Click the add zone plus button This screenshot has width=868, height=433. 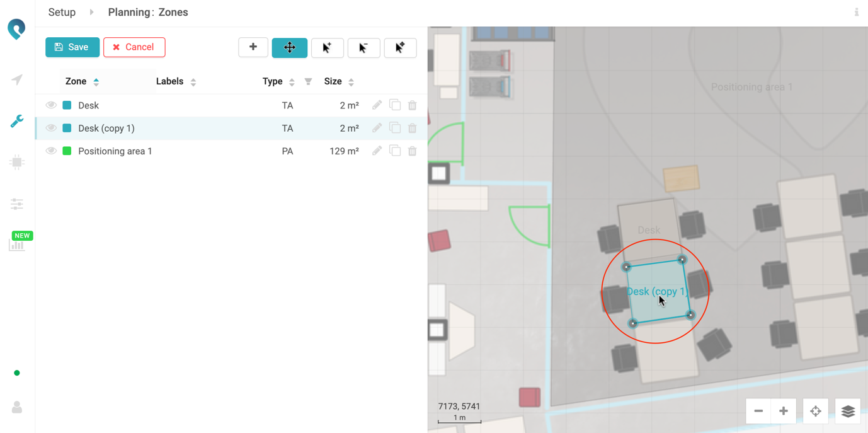click(x=253, y=47)
